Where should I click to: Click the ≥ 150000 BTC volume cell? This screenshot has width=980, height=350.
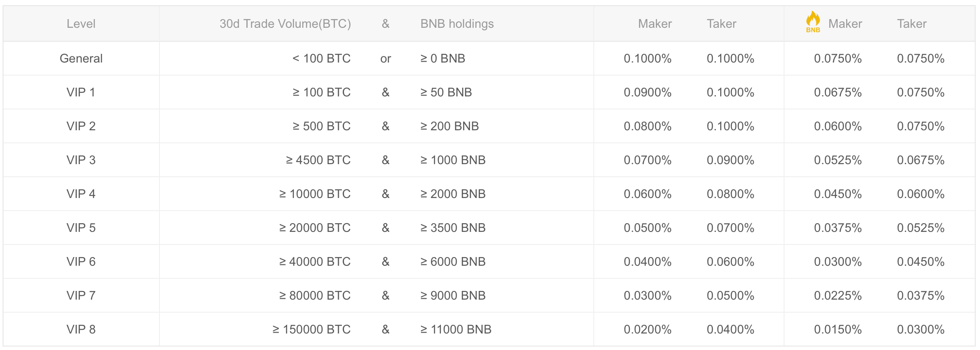click(311, 330)
